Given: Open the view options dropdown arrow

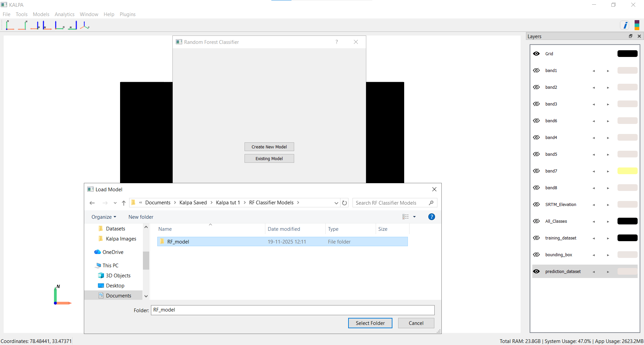Looking at the screenshot, I should click(x=415, y=217).
